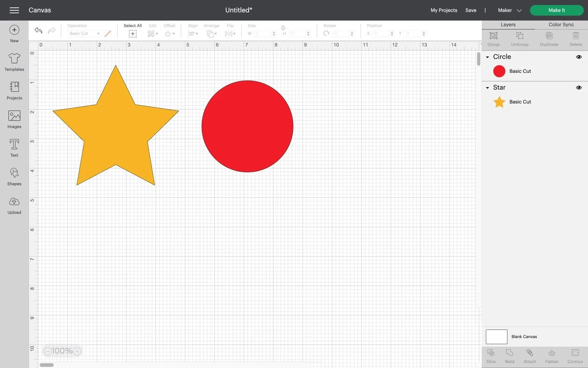Open the hamburger main menu
The height and width of the screenshot is (368, 588).
point(14,10)
